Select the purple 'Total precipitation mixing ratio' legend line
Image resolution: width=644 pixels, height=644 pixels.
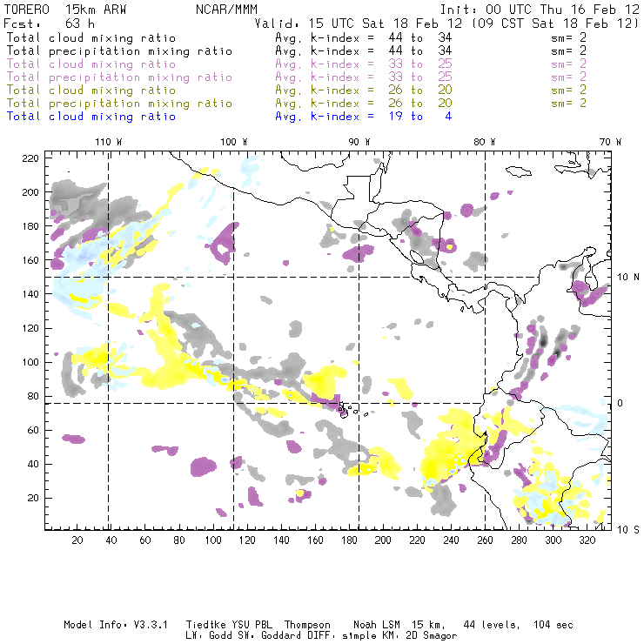pos(119,77)
